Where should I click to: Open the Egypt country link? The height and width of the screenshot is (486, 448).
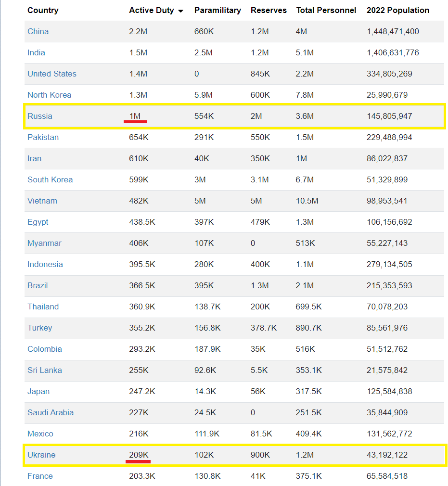pos(38,222)
